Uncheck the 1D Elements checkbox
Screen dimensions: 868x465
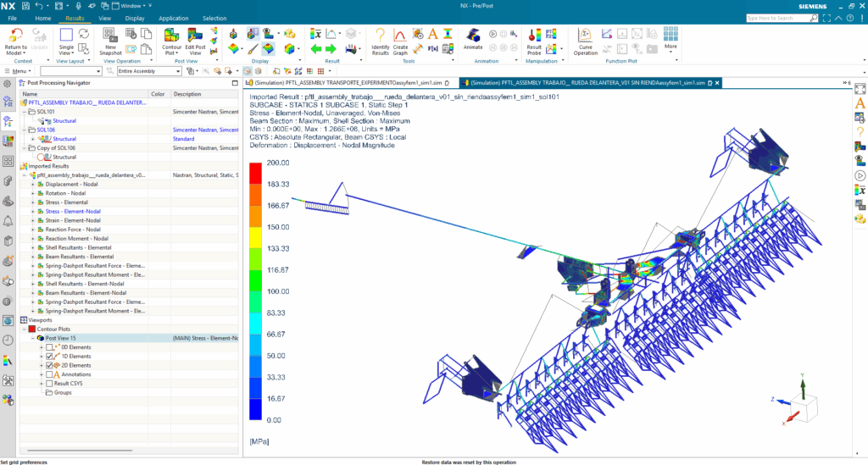[x=49, y=356]
